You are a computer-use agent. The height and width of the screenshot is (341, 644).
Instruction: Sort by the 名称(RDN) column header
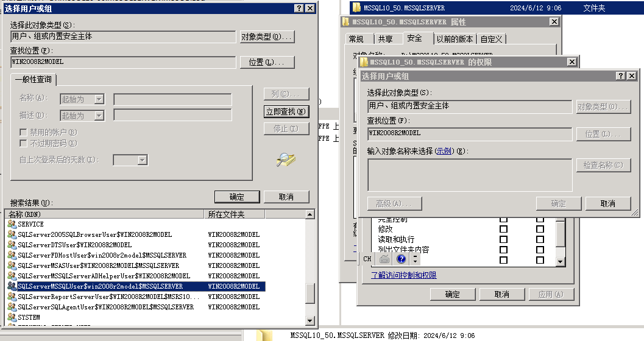point(105,214)
